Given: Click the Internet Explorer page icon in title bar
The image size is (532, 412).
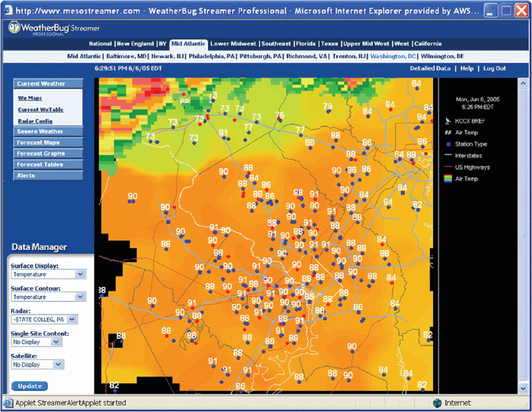Looking at the screenshot, I should coord(8,11).
